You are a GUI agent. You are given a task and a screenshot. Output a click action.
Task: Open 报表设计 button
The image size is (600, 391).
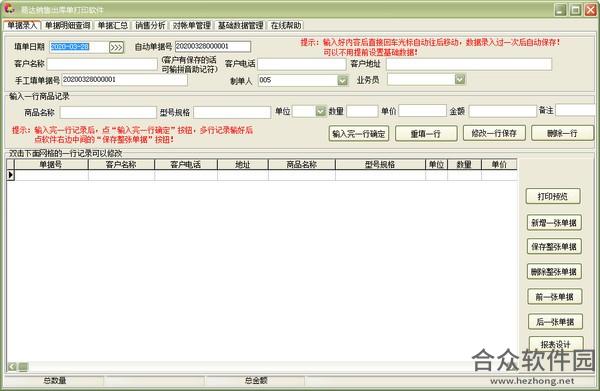coord(556,344)
